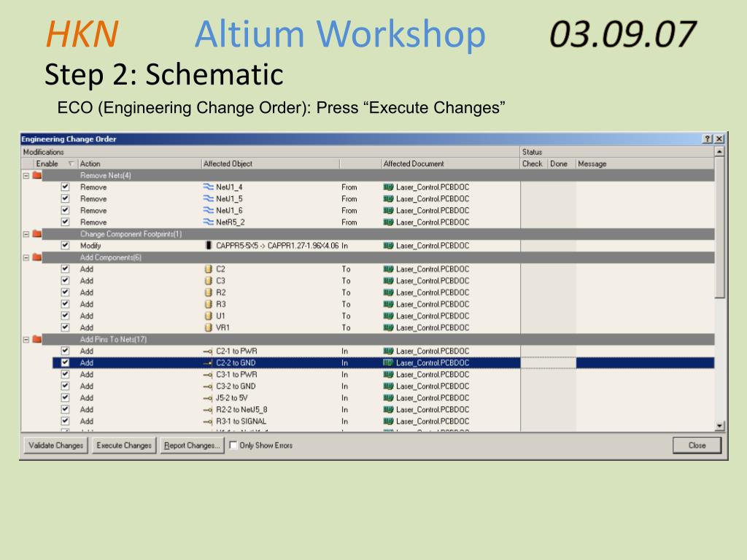747x560 pixels.
Task: Click the pin icon beside R2-2 to NetJ5_8
Action: (x=208, y=410)
